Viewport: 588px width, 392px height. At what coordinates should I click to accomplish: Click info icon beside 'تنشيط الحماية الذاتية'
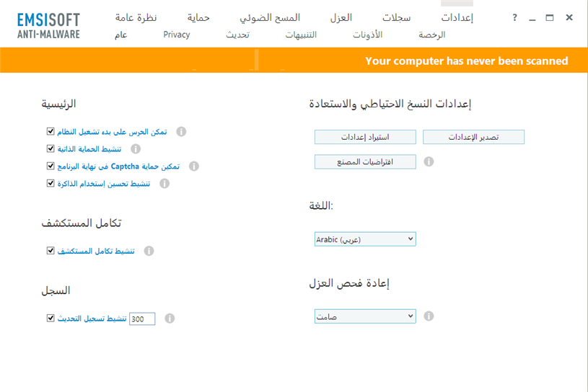click(136, 149)
